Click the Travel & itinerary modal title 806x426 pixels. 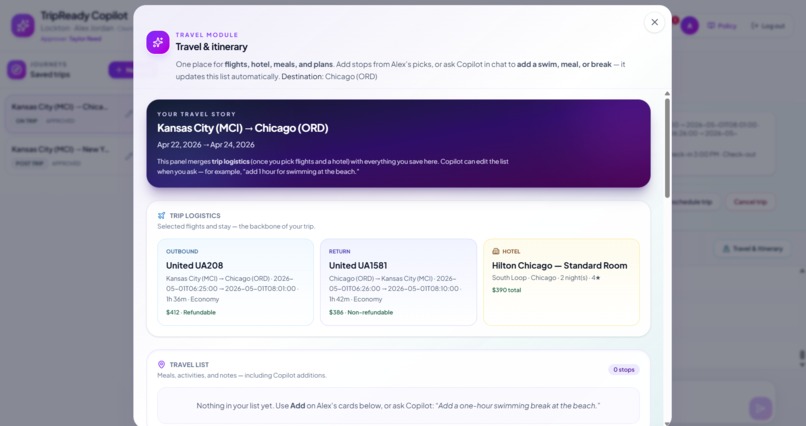(x=212, y=47)
